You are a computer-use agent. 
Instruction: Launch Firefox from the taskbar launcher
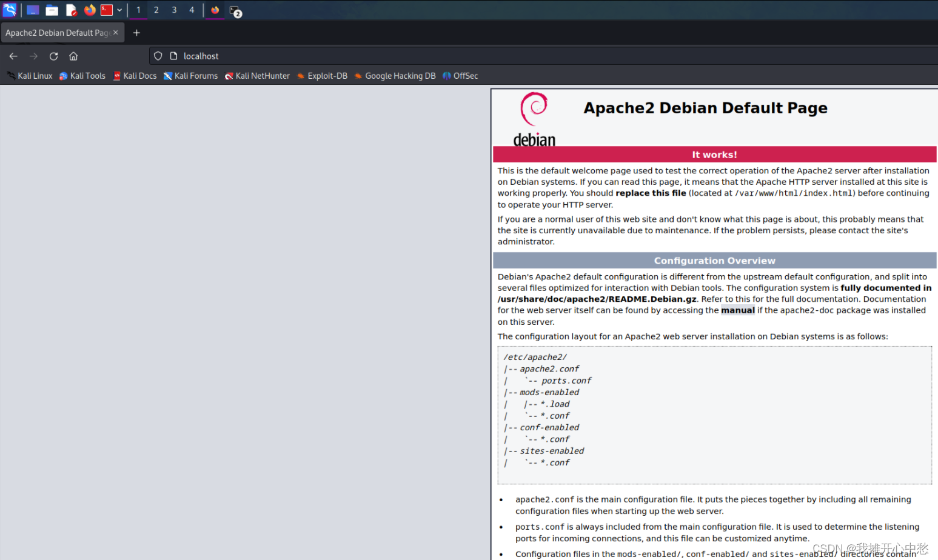point(89,10)
